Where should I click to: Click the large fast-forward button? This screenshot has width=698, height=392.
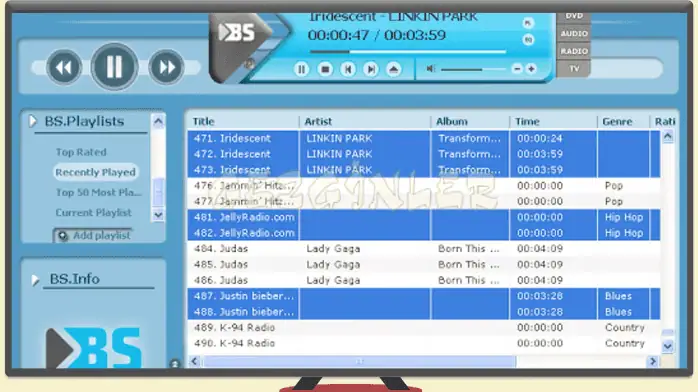[x=166, y=67]
